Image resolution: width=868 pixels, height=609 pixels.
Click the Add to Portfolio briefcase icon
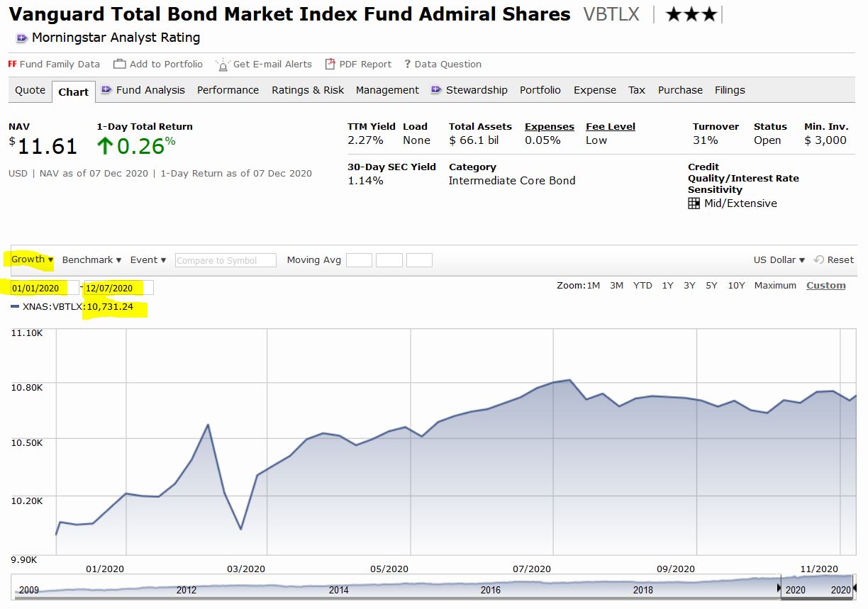(x=120, y=64)
